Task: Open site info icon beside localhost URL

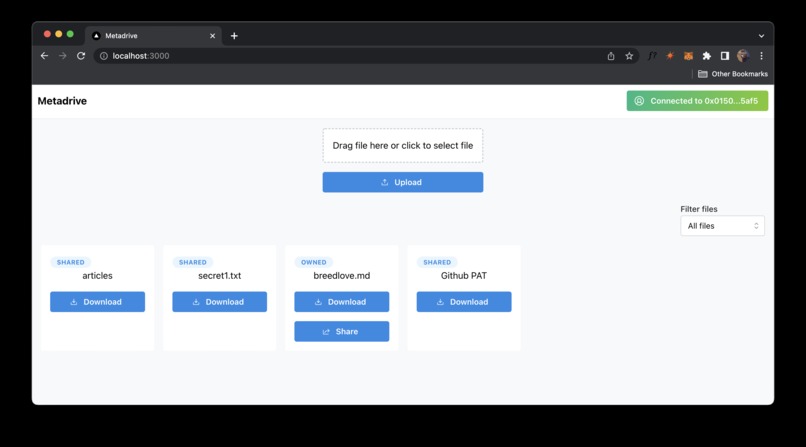Action: click(103, 56)
